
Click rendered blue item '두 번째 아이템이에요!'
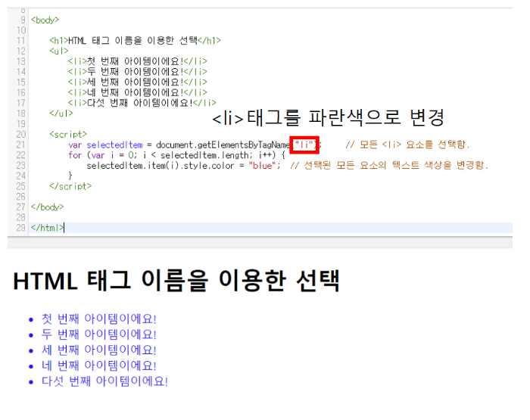click(x=98, y=334)
